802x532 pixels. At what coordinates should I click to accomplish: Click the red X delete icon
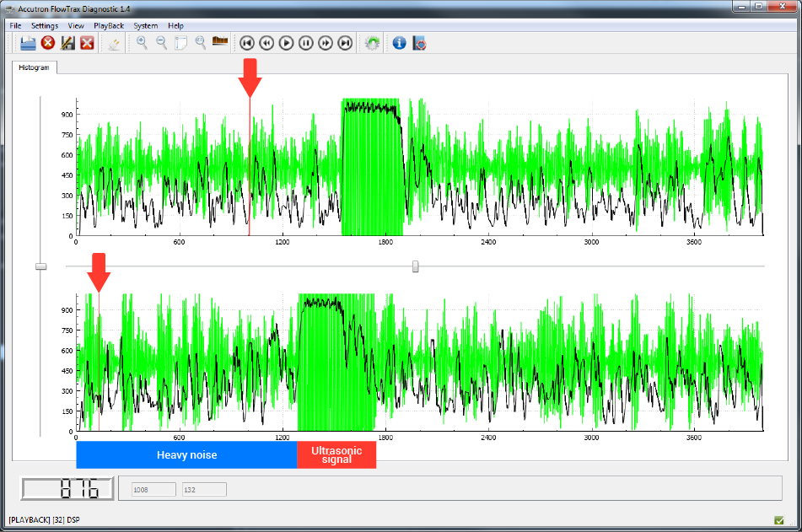click(87, 42)
